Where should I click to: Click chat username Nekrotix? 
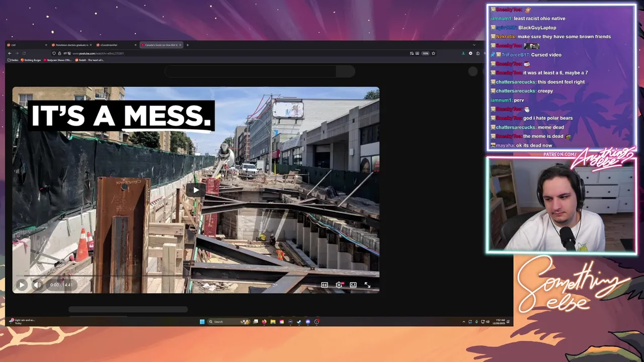(x=505, y=37)
